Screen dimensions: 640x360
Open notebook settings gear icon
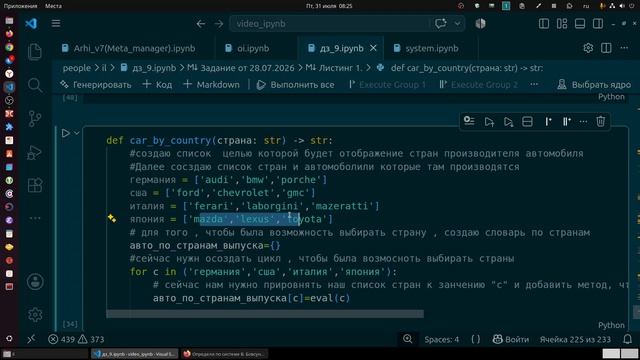point(588,48)
